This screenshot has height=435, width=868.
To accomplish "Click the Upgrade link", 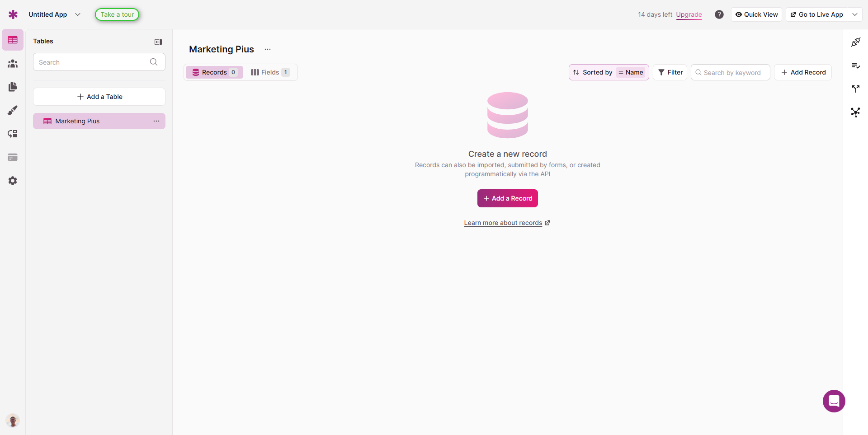I will tap(689, 14).
